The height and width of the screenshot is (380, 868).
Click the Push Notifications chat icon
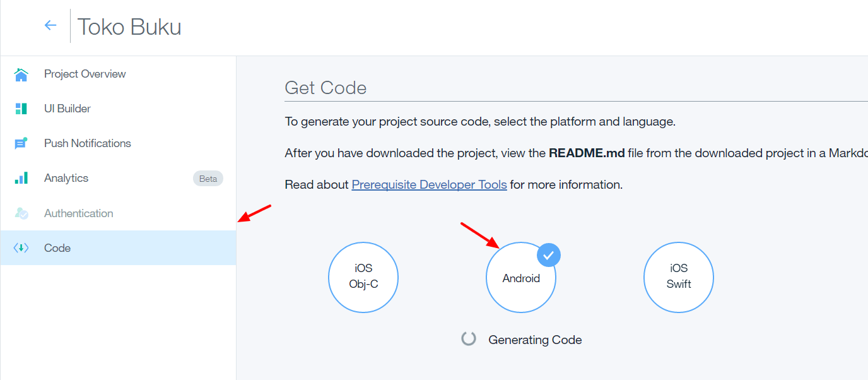(x=21, y=144)
